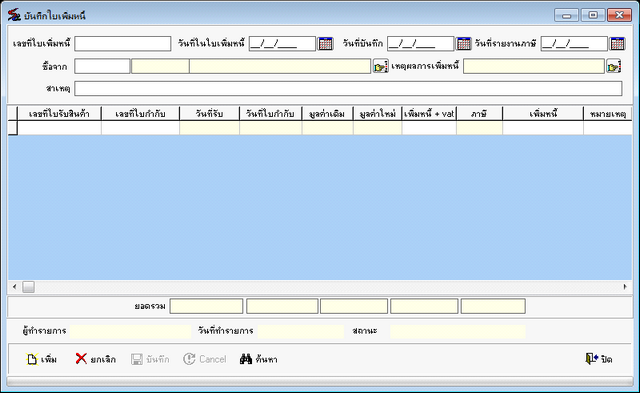Open calendar for วันที่บันทึก date

(x=463, y=43)
